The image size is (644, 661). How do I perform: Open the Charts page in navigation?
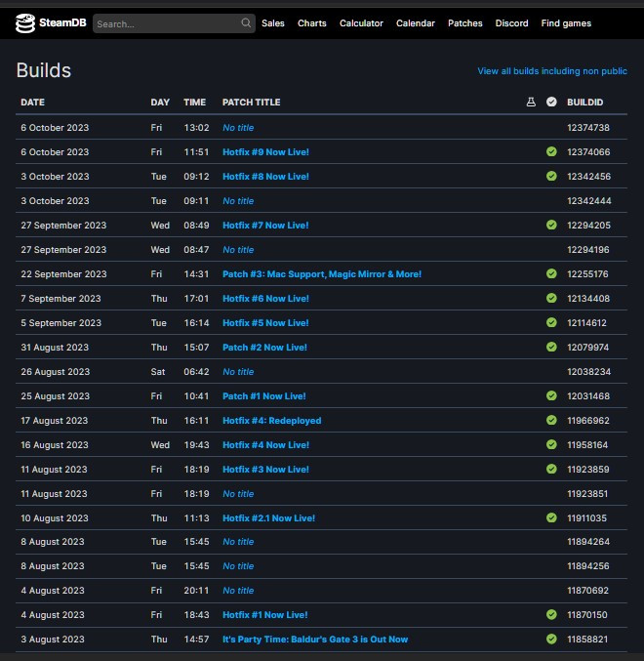coord(312,23)
